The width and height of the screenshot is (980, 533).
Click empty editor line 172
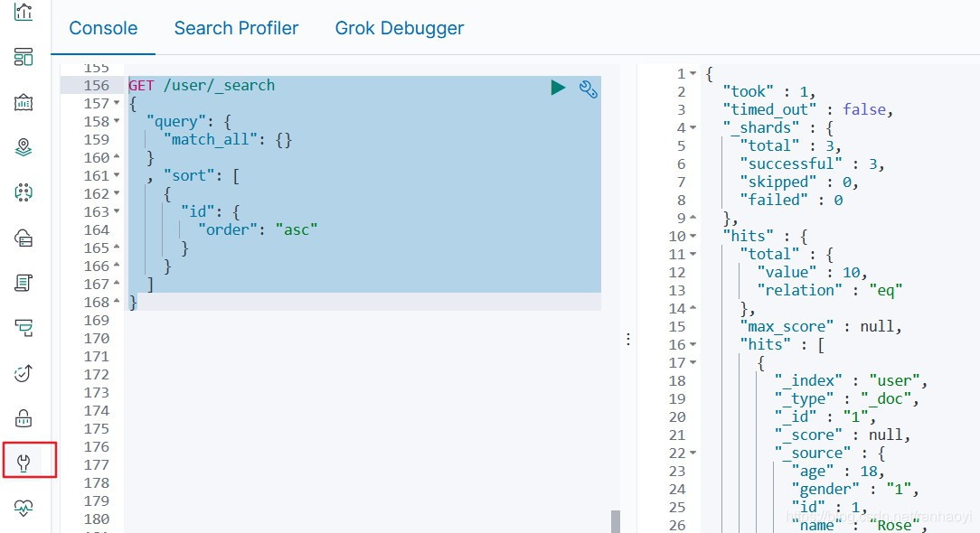363,375
